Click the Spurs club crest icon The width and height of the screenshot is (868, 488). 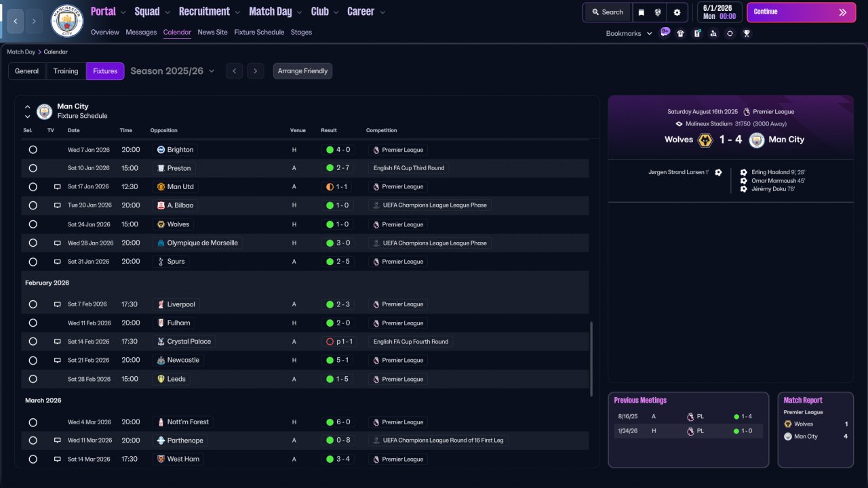[161, 262]
